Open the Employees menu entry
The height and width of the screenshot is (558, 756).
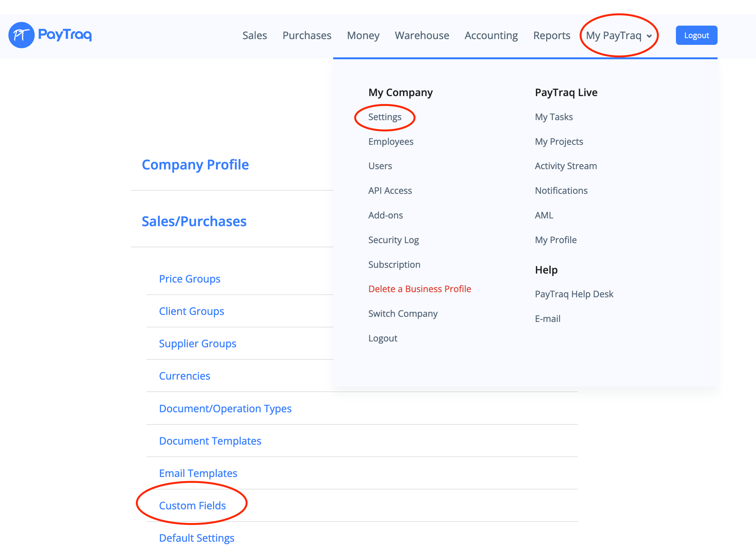coord(391,142)
